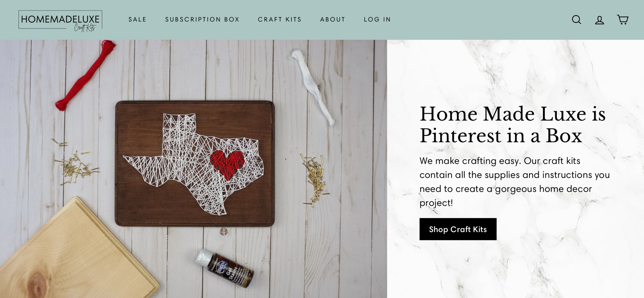Open the shopping cart icon

point(622,20)
